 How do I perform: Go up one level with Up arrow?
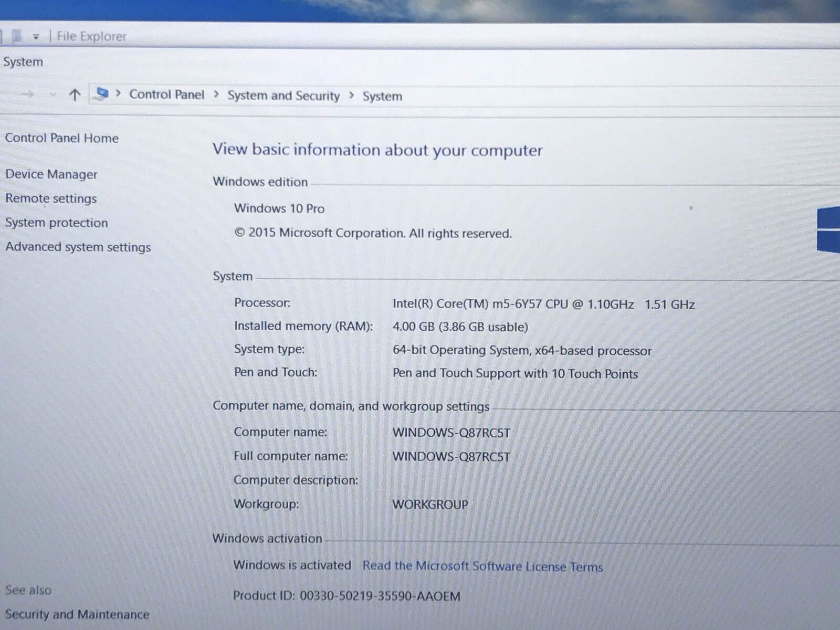tap(75, 95)
